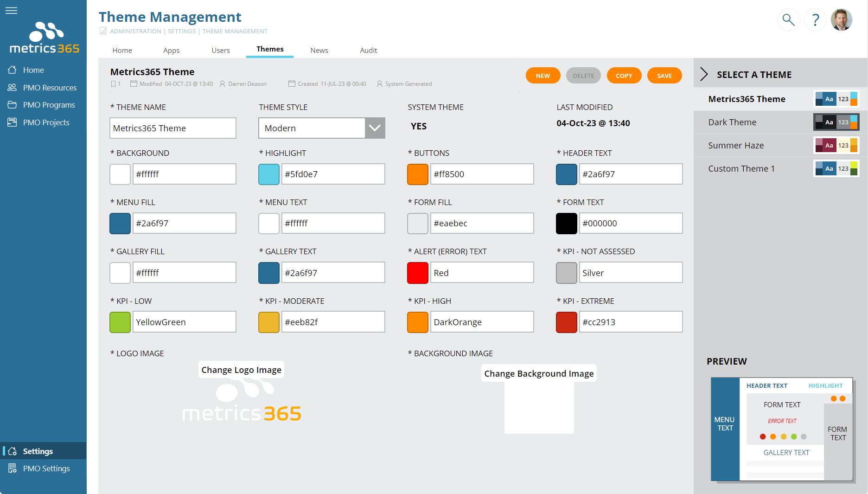Switch to the Users tab
868x494 pixels.
click(221, 50)
